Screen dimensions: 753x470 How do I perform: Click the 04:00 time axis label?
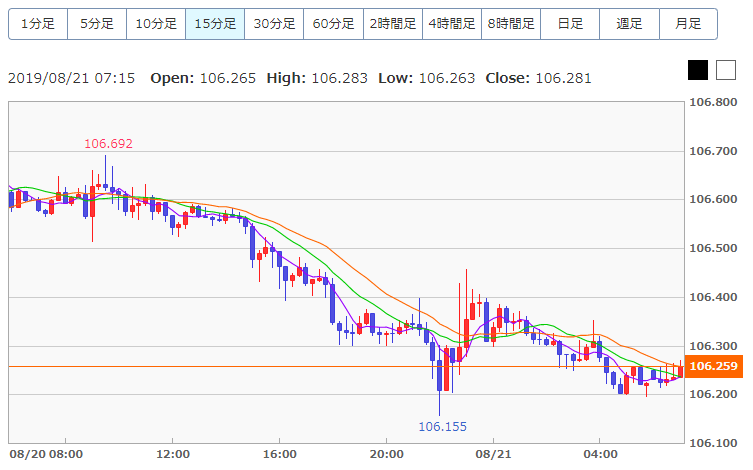[600, 454]
